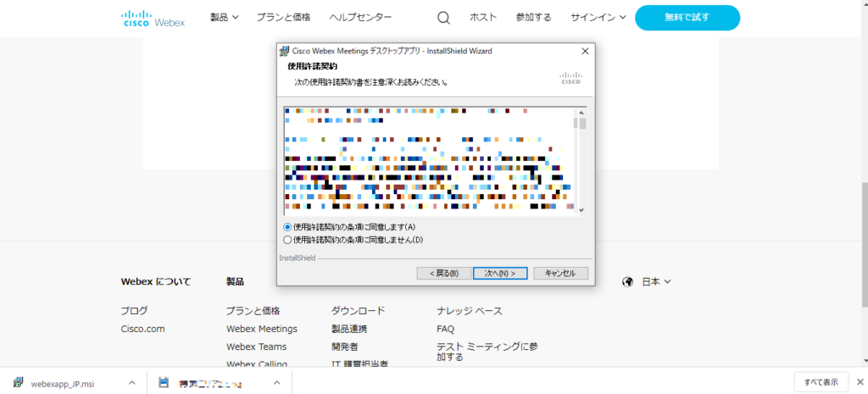Open the 開発者 footer link
This screenshot has width=868, height=394.
pos(344,347)
